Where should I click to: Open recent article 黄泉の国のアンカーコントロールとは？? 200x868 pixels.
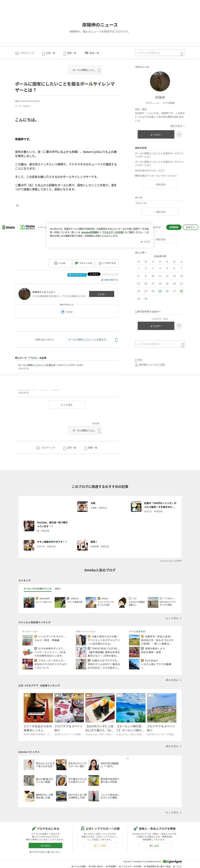click(155, 176)
